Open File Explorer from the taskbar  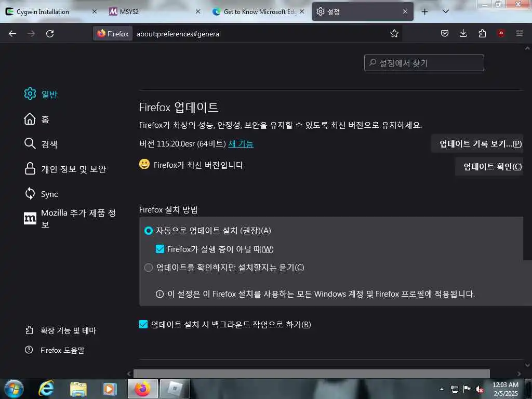pos(78,389)
